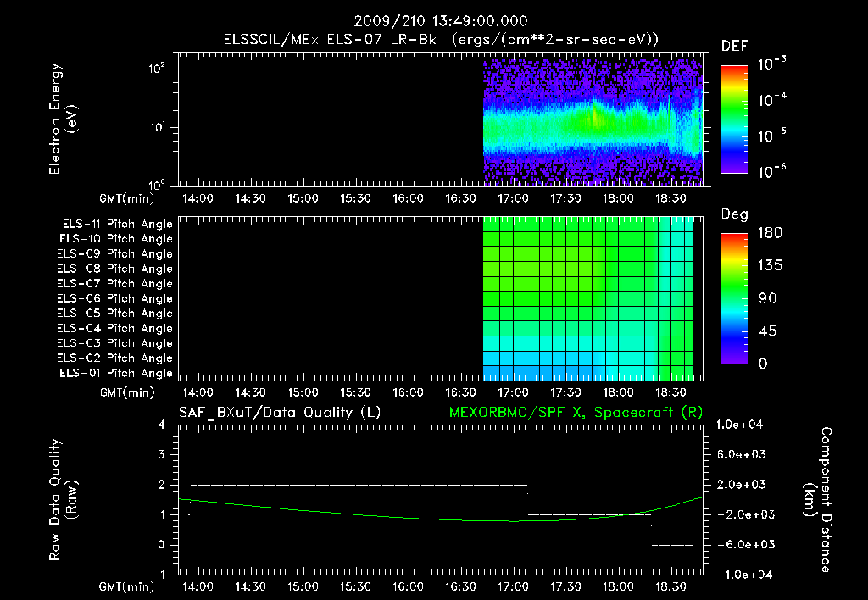Click the DEF color bar scale
Image resolution: width=868 pixels, height=600 pixels.
coord(734,119)
